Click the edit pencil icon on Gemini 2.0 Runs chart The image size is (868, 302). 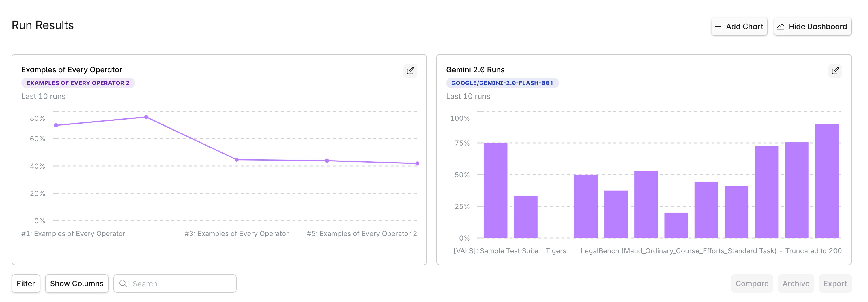coord(835,71)
